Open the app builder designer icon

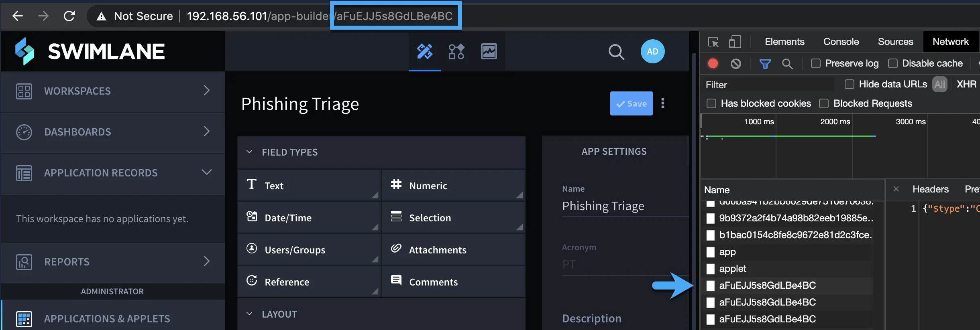(x=424, y=51)
